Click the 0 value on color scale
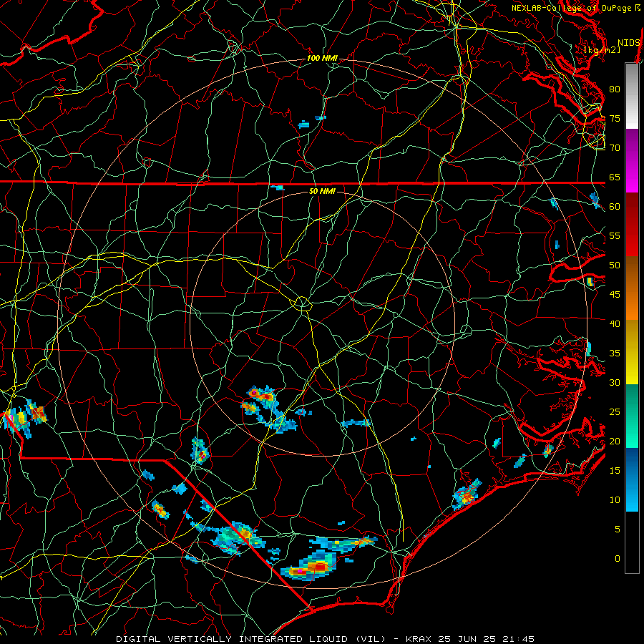The image size is (644, 644). pos(618,558)
